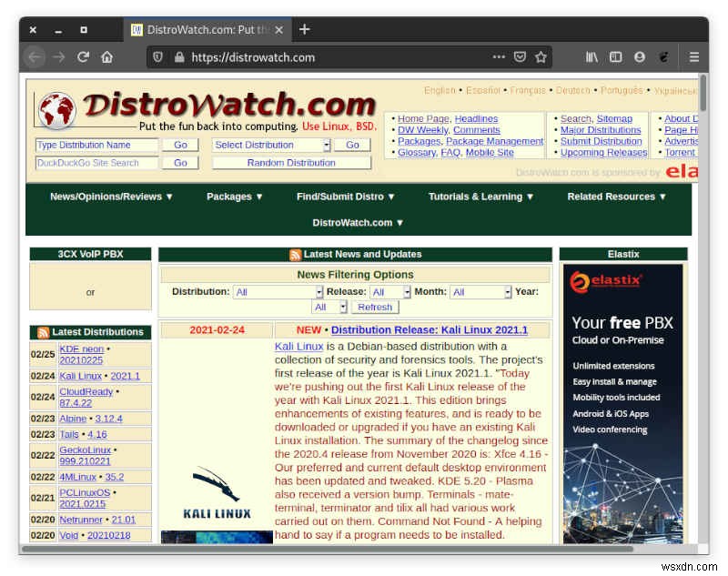The width and height of the screenshot is (728, 576).
Task: Save the page with the Pocket icon
Action: click(519, 56)
